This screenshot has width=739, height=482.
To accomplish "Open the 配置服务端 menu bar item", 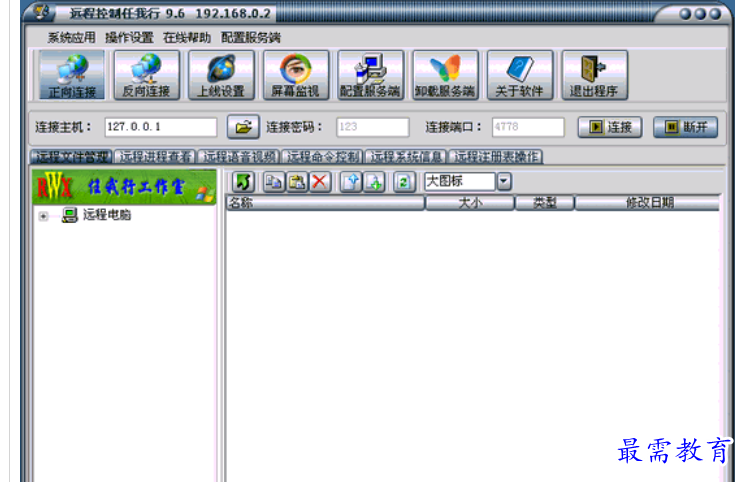I will 251,37.
